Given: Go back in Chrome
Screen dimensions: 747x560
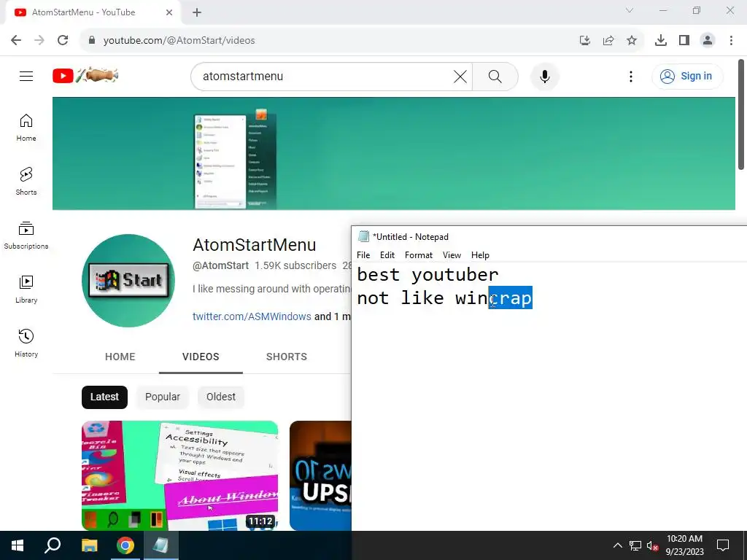Looking at the screenshot, I should [x=16, y=40].
